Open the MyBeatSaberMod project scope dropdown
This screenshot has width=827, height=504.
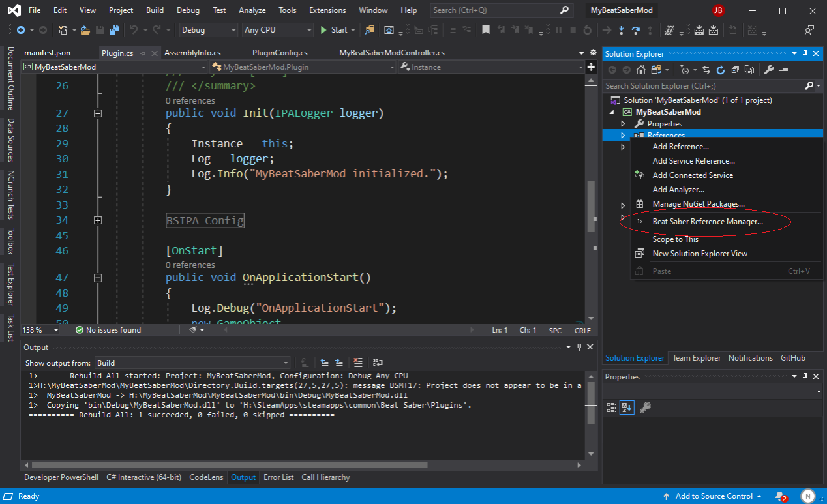(x=114, y=67)
